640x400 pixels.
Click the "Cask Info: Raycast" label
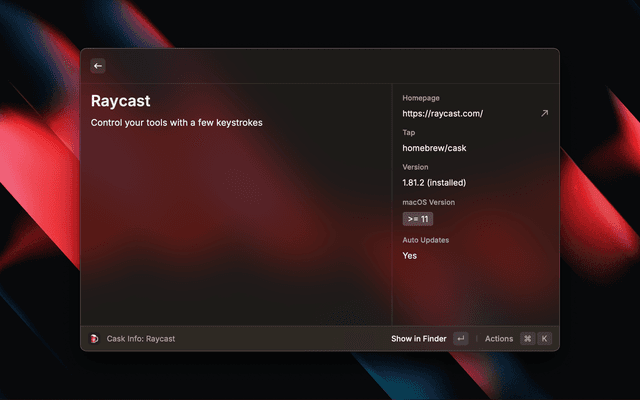(140, 339)
